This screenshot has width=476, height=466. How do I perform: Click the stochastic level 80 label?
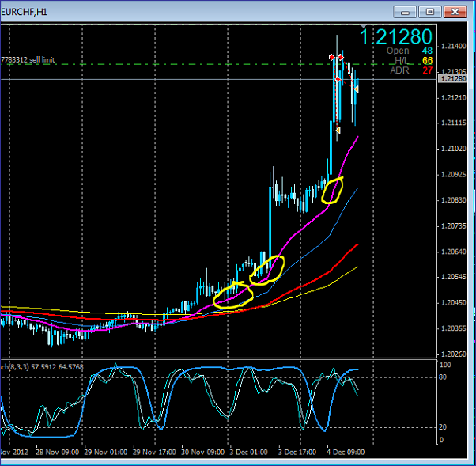(443, 377)
